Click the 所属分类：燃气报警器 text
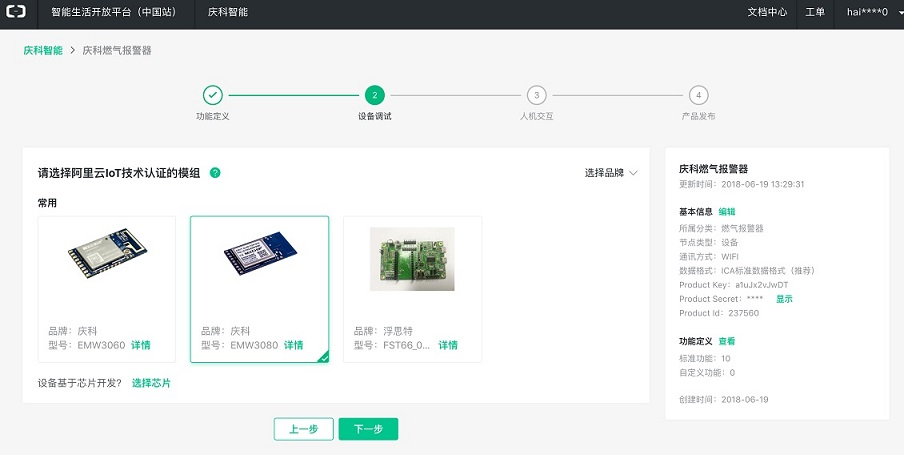The image size is (904, 455). point(721,228)
